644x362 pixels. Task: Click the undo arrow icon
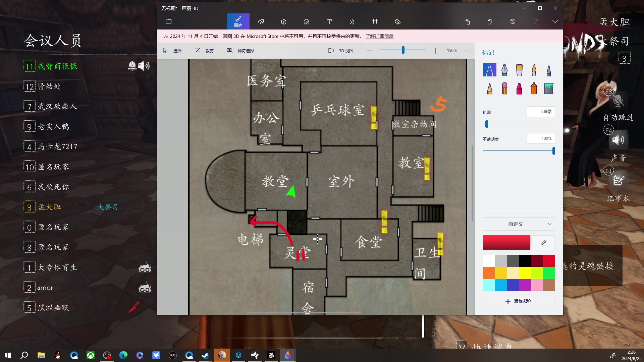(490, 21)
